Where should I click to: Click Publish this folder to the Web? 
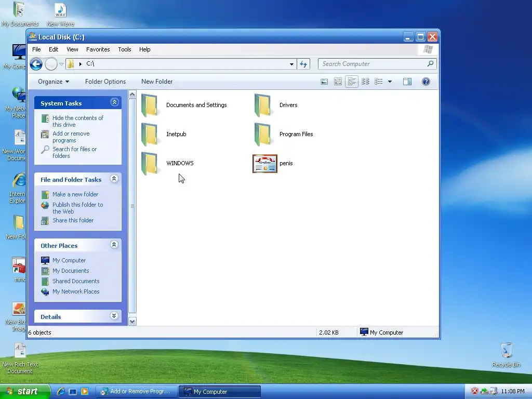click(78, 208)
